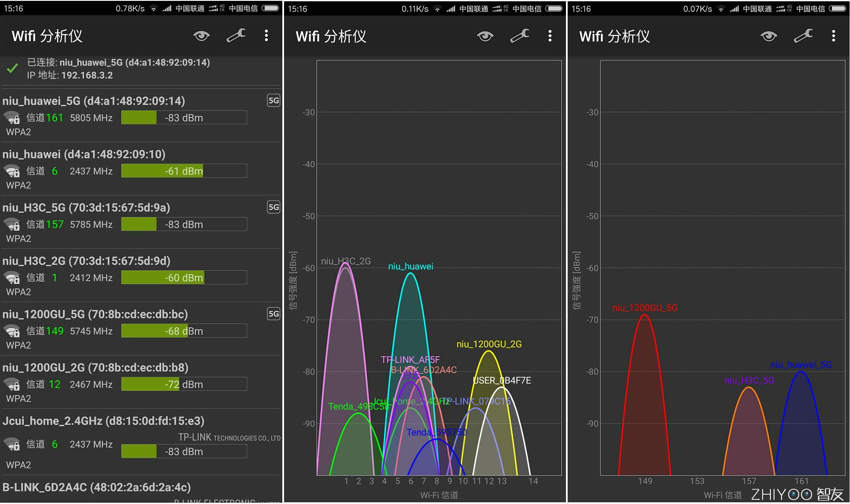Select niu_1200GU_2G (70:8b:cd:ec:db:b8) network title
Image resolution: width=850 pixels, height=504 pixels.
(95, 368)
